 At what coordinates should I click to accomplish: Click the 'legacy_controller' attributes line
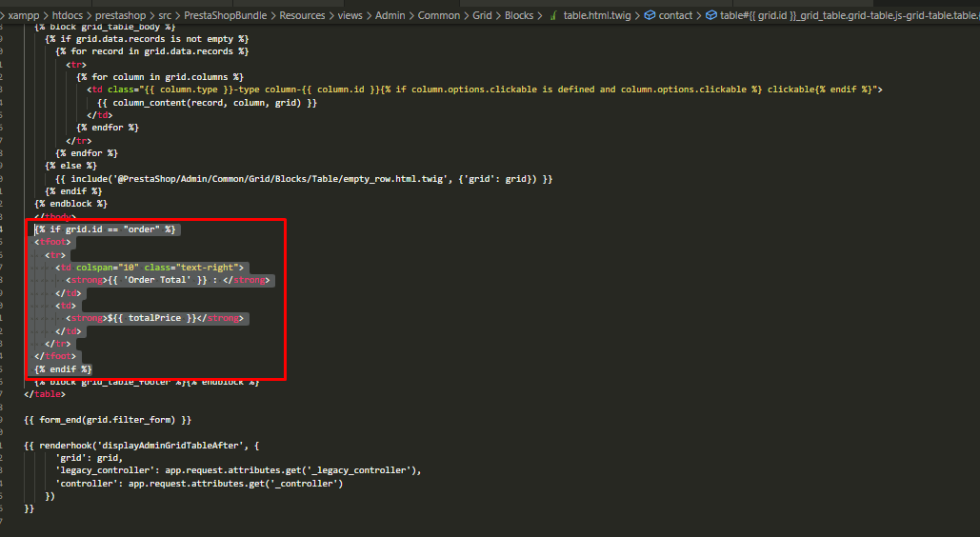(x=238, y=470)
